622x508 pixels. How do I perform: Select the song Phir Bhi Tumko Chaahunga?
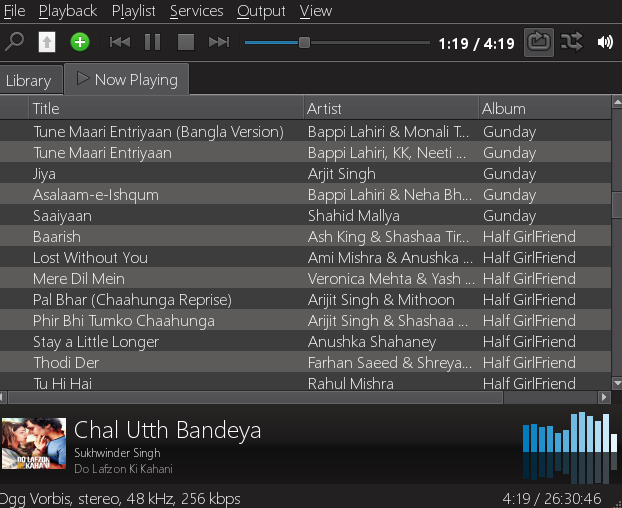click(x=305, y=321)
